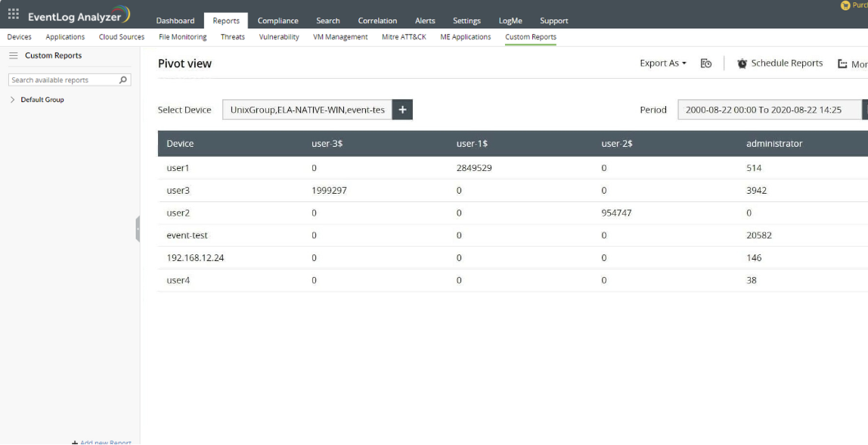Screen dimensions: 868x445
Task: Click the Add new Report link
Action: coord(102,442)
